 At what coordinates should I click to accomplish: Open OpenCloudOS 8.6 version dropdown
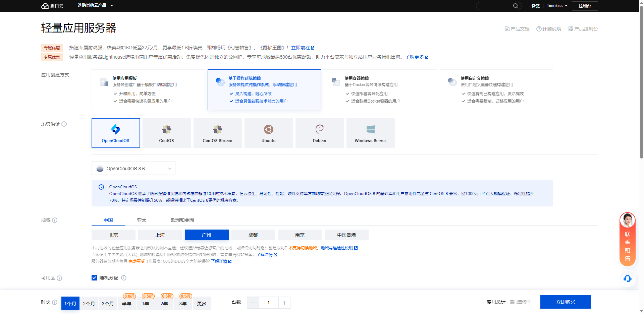[x=133, y=169]
